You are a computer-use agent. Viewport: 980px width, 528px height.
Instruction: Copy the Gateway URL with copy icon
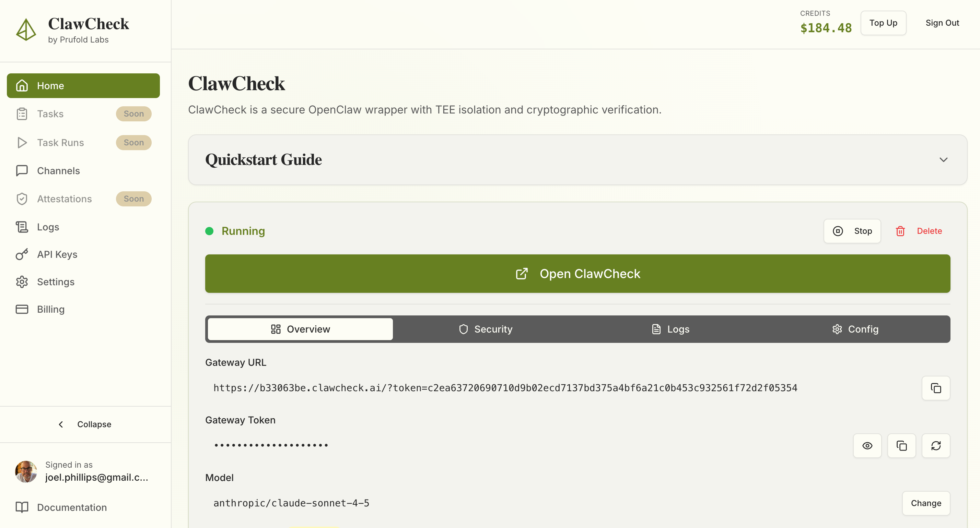935,388
